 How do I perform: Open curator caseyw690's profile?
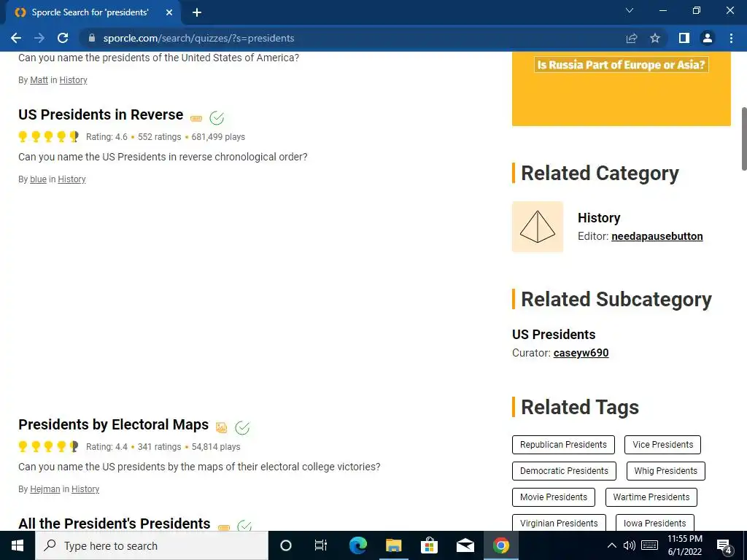point(581,353)
